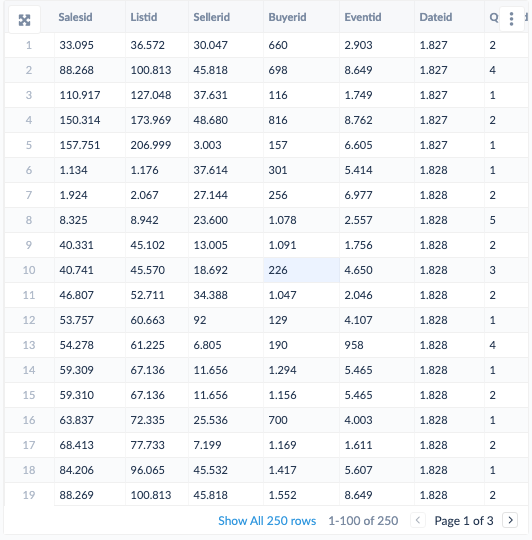532x540 pixels.
Task: Select row number 1 index cell
Action: [x=29, y=45]
